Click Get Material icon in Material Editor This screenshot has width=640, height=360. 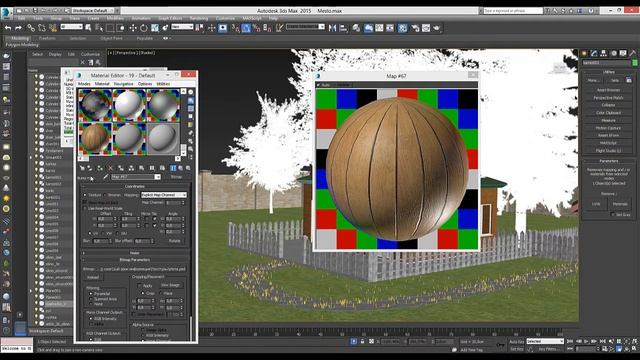tap(82, 168)
